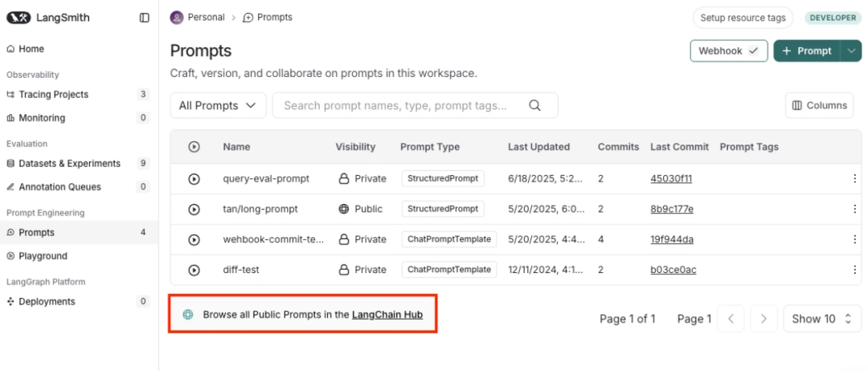Image resolution: width=868 pixels, height=371 pixels.
Task: Open playground for tan/long-prompt row
Action: (194, 209)
